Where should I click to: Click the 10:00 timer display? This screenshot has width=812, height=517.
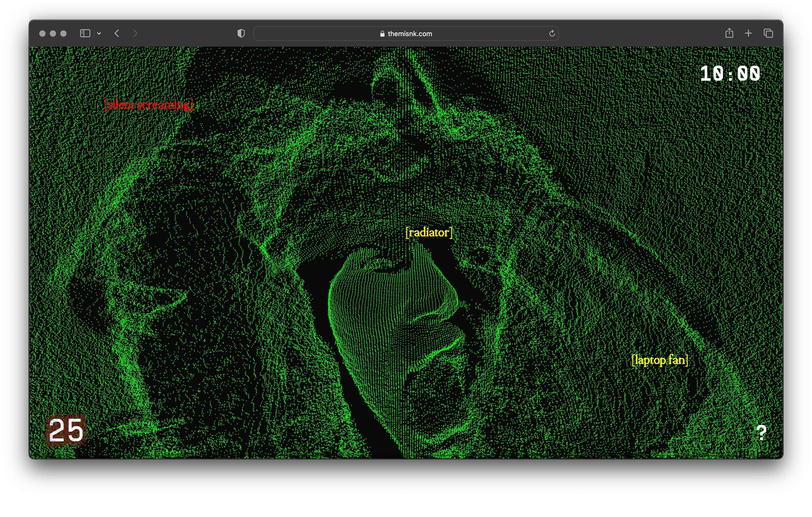pyautogui.click(x=730, y=74)
